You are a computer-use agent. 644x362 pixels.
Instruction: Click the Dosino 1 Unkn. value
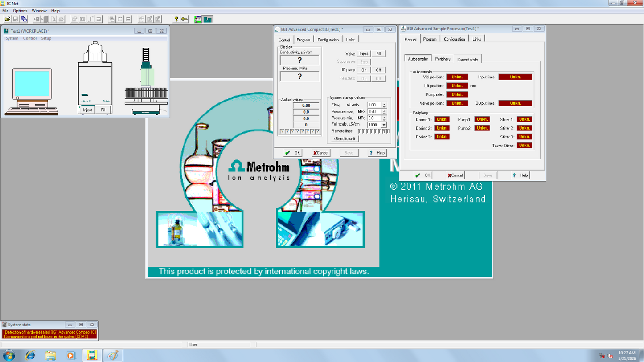[x=442, y=119]
